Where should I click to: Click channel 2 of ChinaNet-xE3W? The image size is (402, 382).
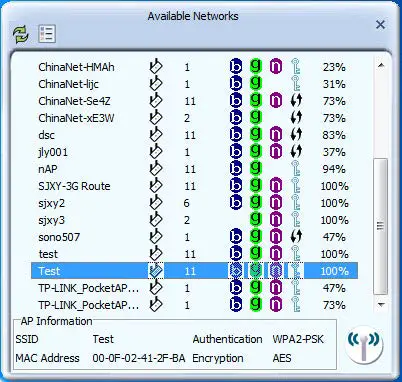[x=187, y=118]
